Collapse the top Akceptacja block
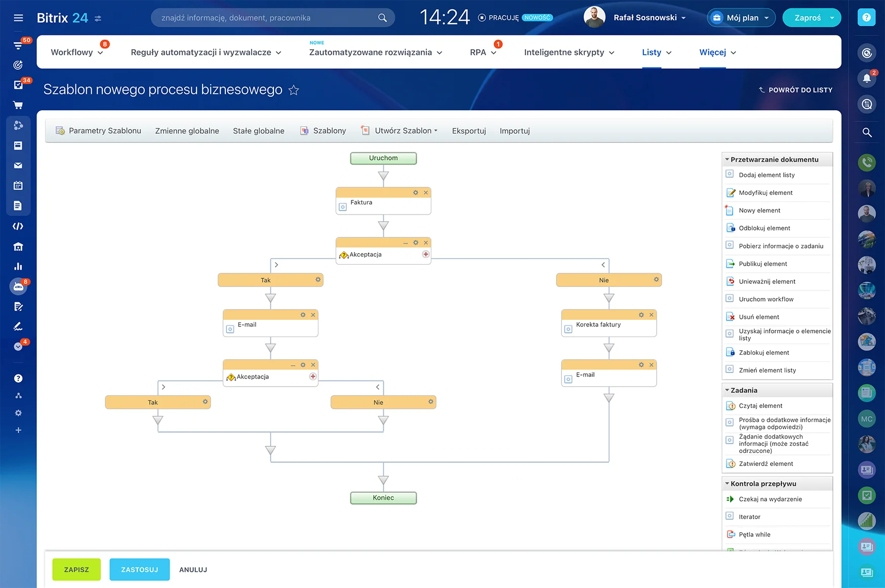The width and height of the screenshot is (885, 588). point(406,243)
